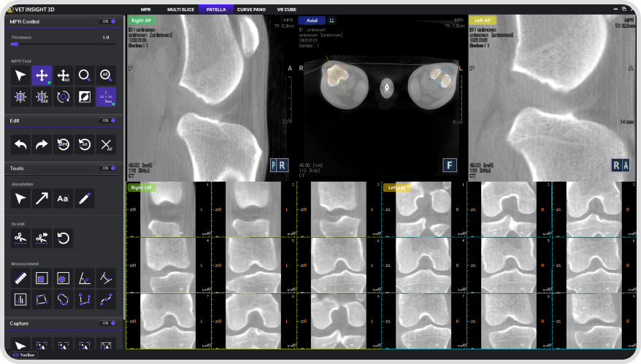The image size is (641, 364).
Task: Click the Toolbar button at bottom left
Action: coord(23,355)
